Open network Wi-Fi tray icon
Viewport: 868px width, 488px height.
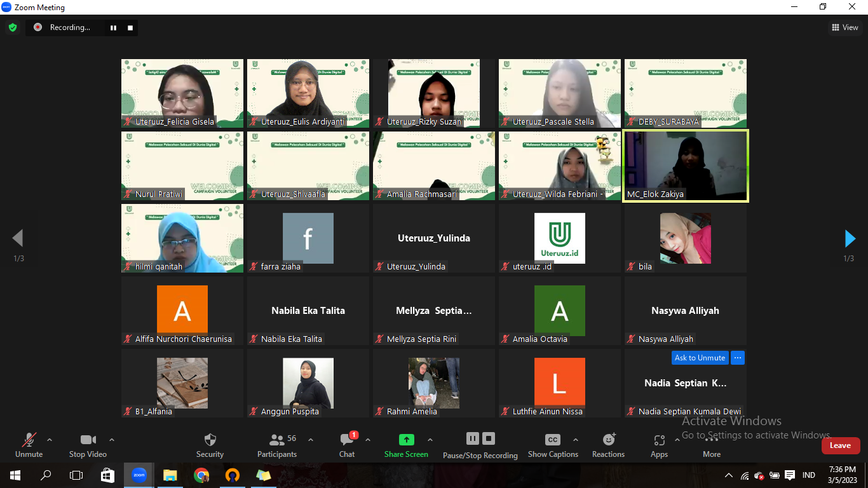coord(744,475)
